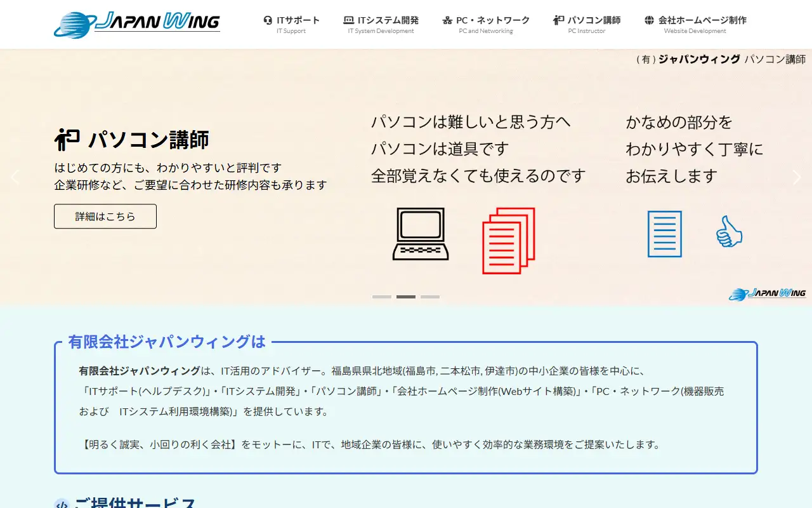This screenshot has height=508, width=812.
Task: Open the ITシステム開発 menu item
Action: pyautogui.click(x=381, y=24)
